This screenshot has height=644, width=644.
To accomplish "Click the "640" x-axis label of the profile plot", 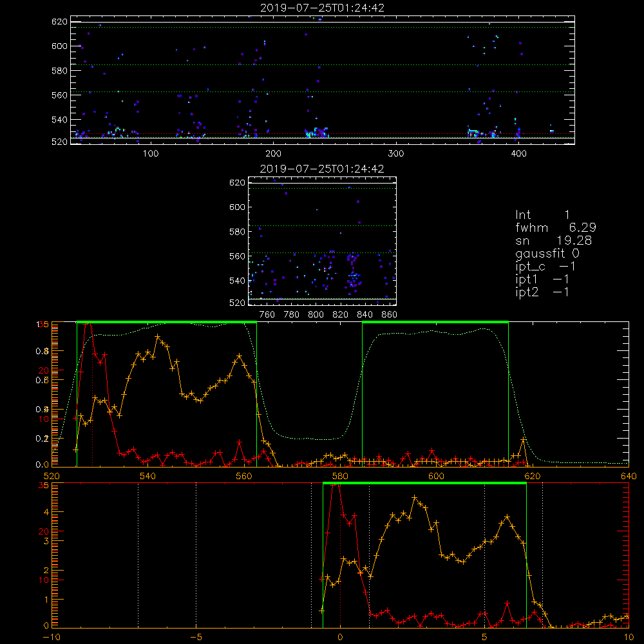I will [x=629, y=476].
